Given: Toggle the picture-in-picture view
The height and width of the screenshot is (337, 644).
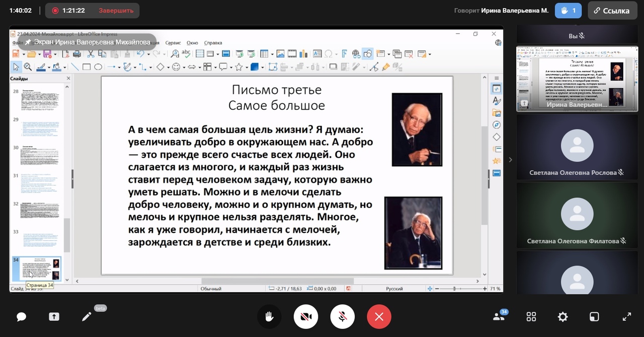Looking at the screenshot, I should [594, 317].
